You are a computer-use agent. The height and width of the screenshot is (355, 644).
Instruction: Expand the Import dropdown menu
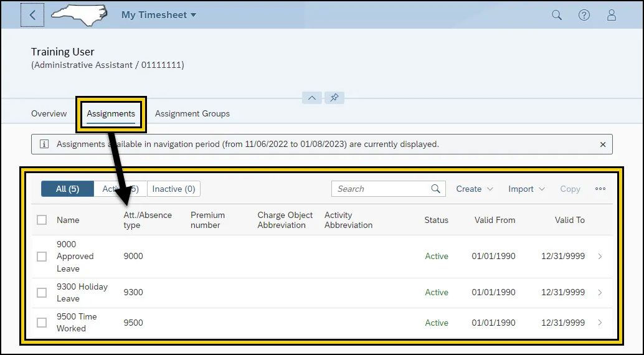526,189
